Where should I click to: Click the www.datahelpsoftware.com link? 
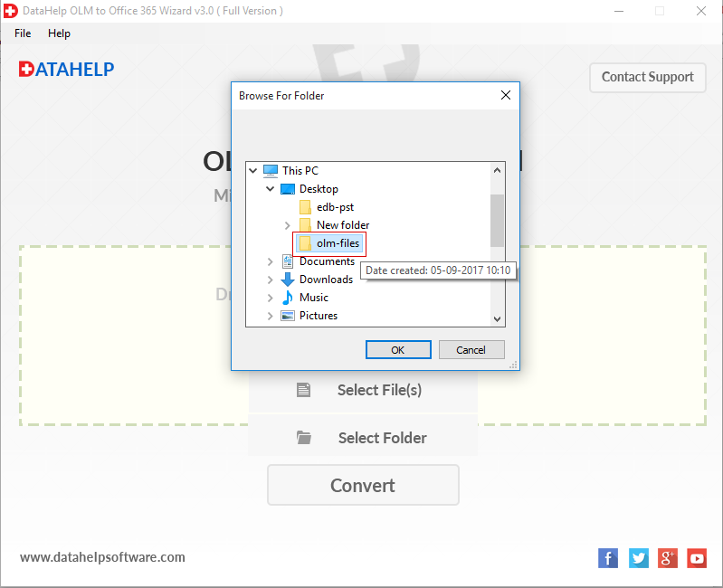coord(102,557)
